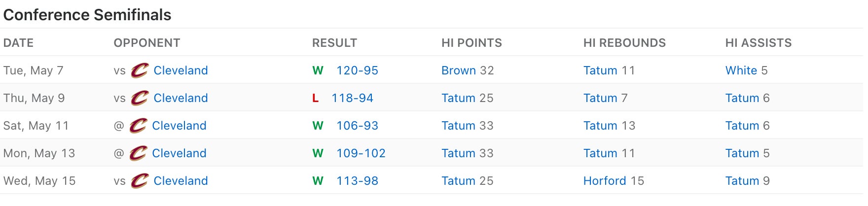Viewport: 868px width, 206px height.
Task: Click Tatum 9 assists link on May 15
Action: click(742, 181)
